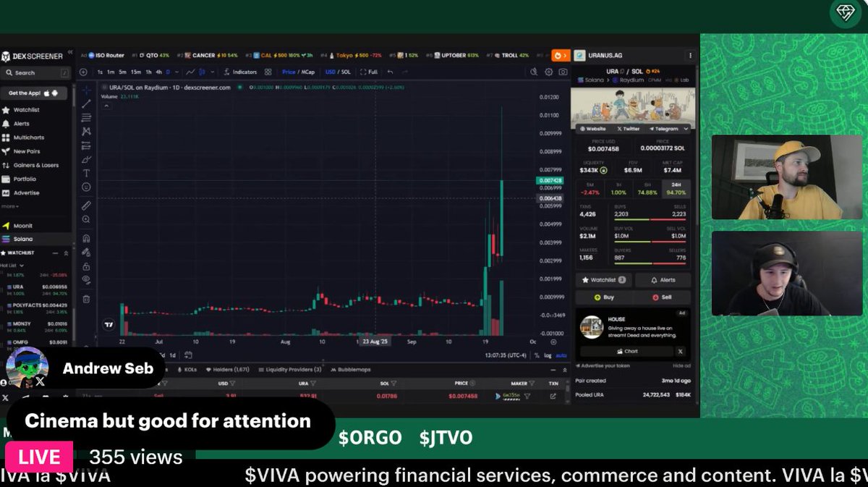
Task: Hide all drawings with eye icon
Action: click(86, 279)
